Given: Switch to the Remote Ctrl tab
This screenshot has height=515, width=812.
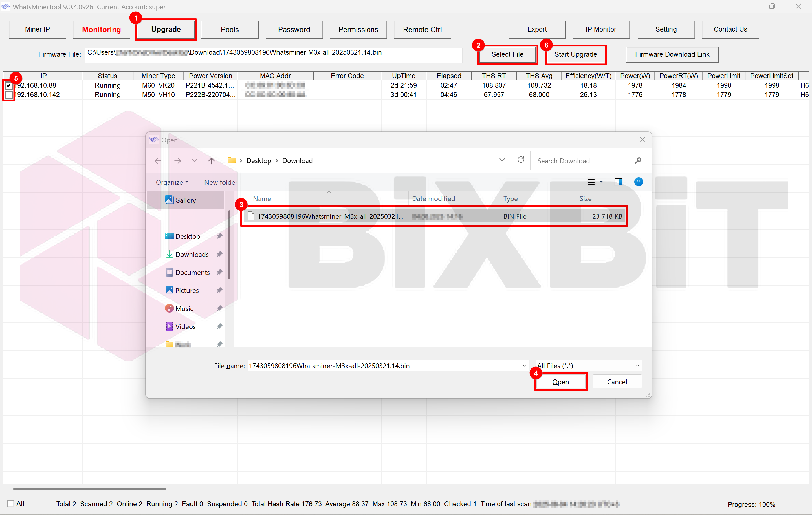Looking at the screenshot, I should 422,30.
